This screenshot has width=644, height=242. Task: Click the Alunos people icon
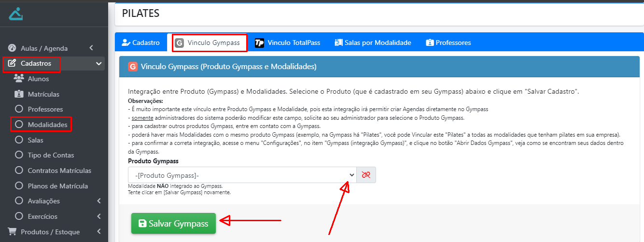pyautogui.click(x=19, y=78)
